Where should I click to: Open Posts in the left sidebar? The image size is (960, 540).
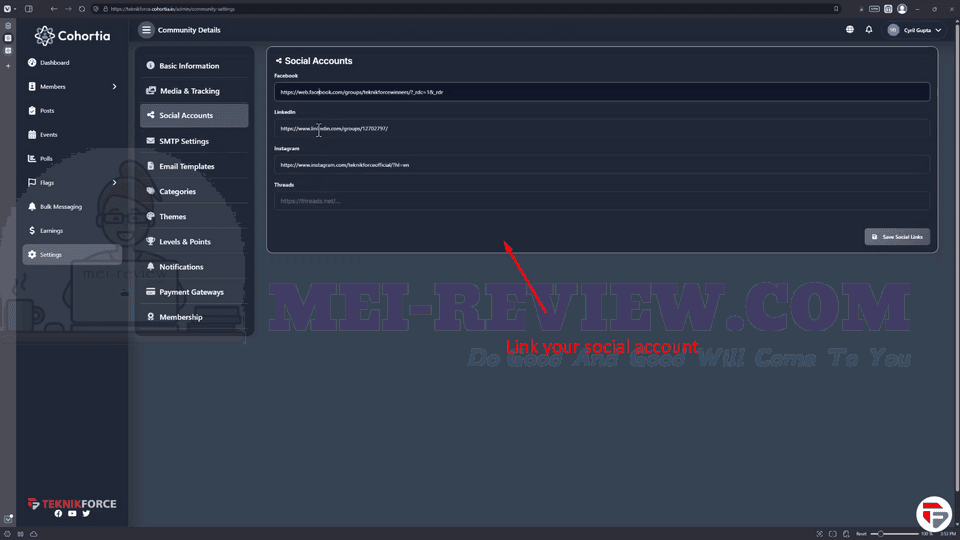click(x=47, y=110)
